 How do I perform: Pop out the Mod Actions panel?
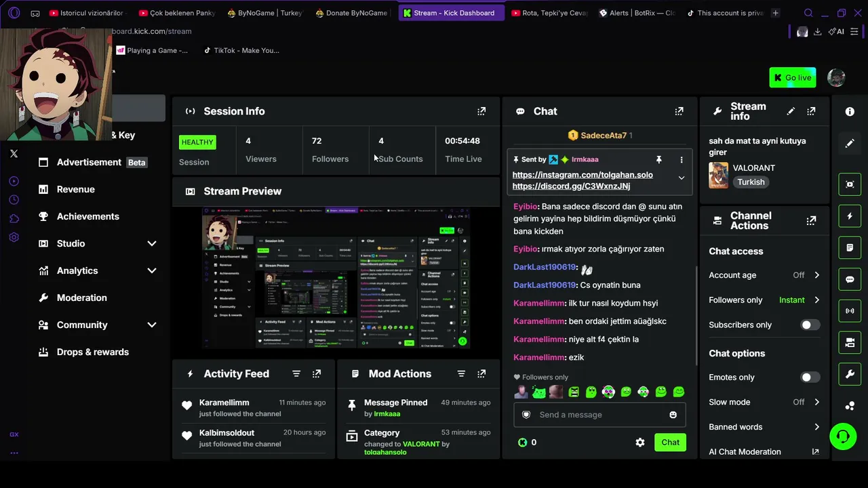tap(481, 373)
